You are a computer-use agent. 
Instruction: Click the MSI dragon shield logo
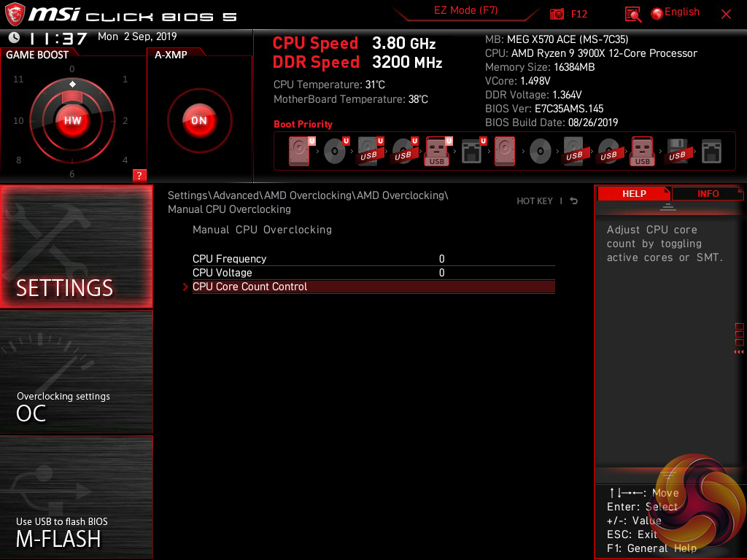(x=15, y=15)
